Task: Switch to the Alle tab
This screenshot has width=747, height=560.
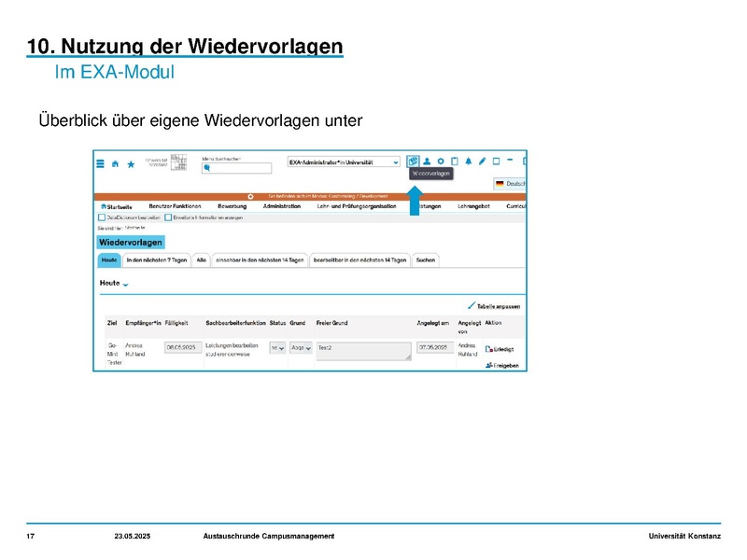Action: tap(202, 260)
